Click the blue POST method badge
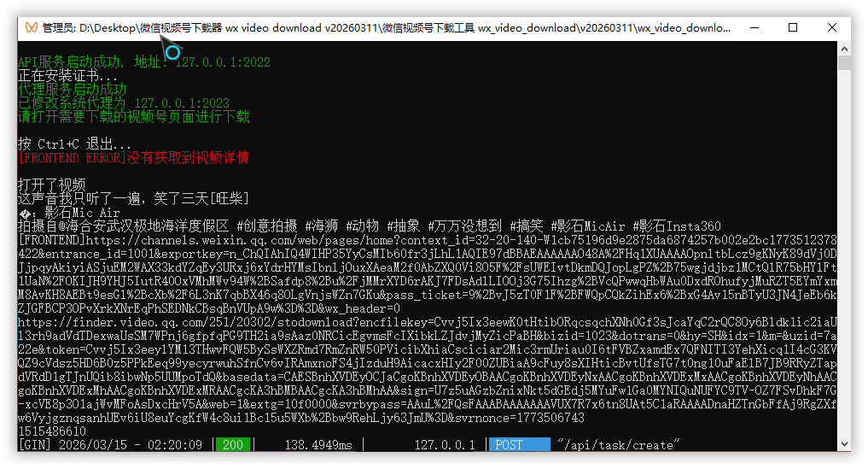Image resolution: width=868 pixels, height=469 pixels. click(519, 444)
